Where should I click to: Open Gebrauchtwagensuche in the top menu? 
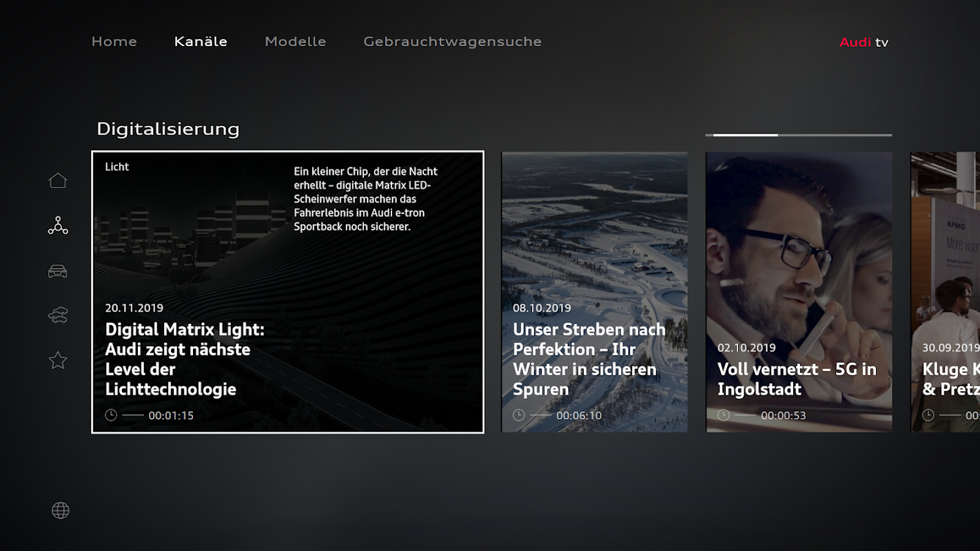coord(453,41)
